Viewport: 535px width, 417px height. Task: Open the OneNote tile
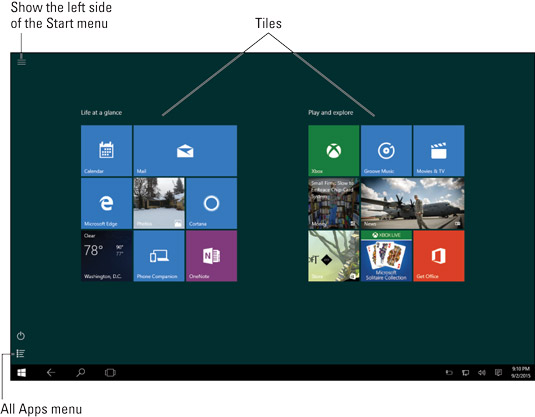(x=212, y=256)
